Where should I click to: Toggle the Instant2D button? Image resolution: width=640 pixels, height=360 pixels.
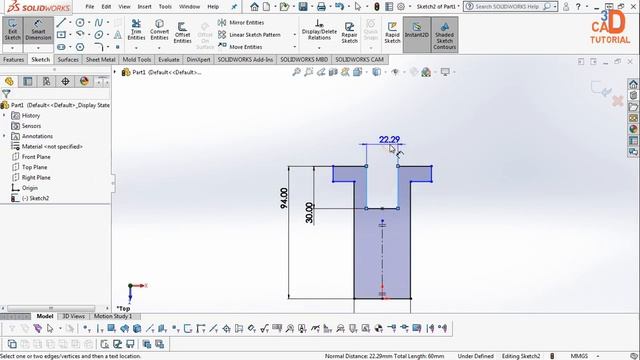pos(417,34)
